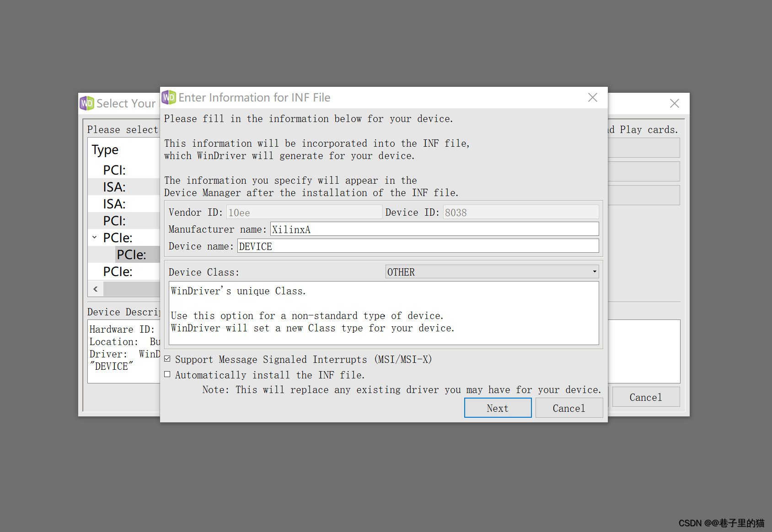The width and height of the screenshot is (772, 532).
Task: Click Next to proceed with INF generation
Action: pos(498,408)
